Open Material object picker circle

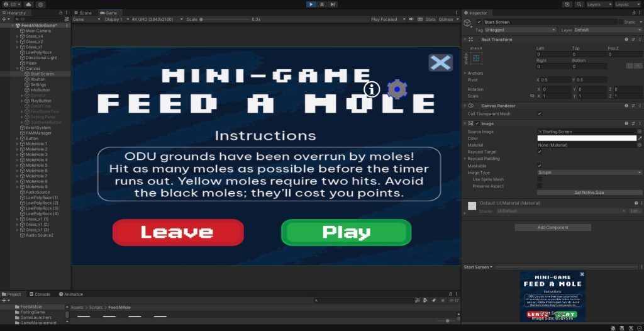coord(640,145)
